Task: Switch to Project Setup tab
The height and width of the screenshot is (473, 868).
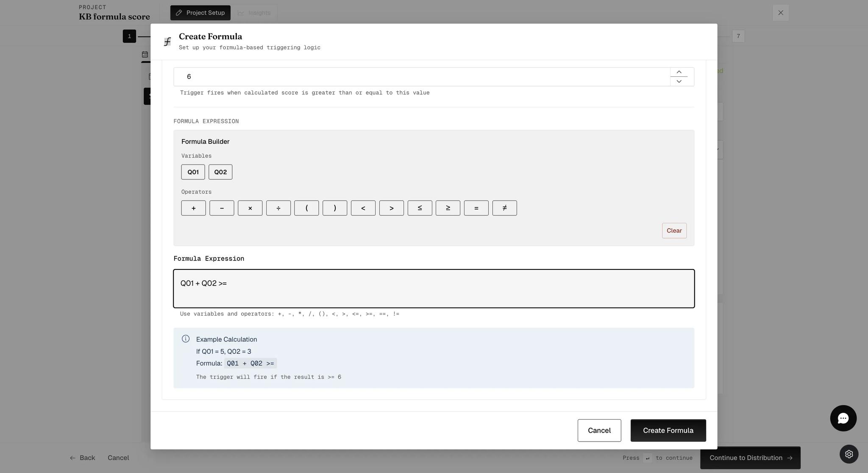Action: [x=200, y=13]
